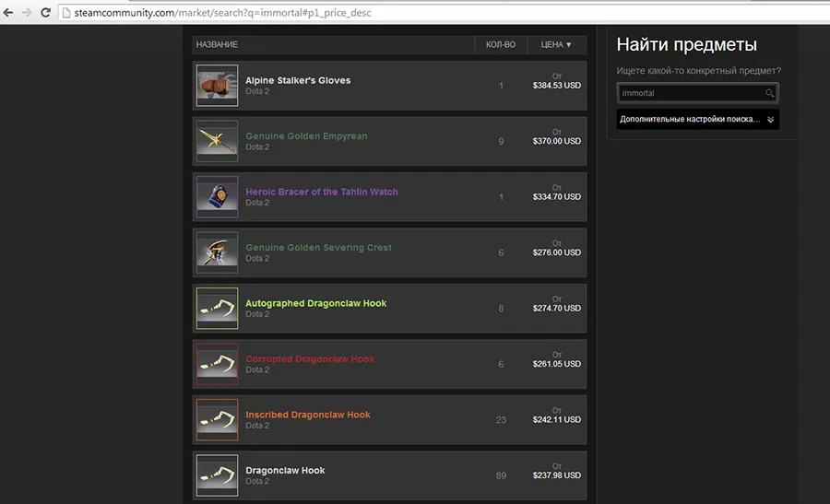Click the $384.53 USD price
This screenshot has height=504, width=830.
557,85
